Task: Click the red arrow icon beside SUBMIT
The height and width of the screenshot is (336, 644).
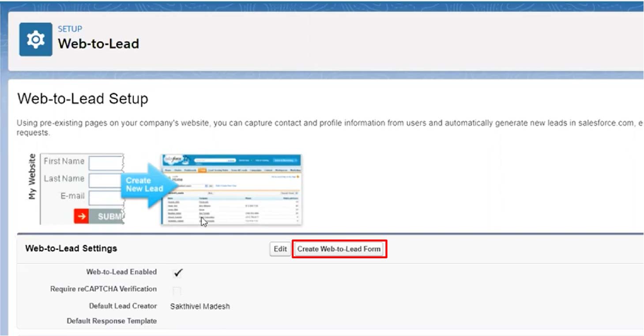Action: pyautogui.click(x=81, y=216)
